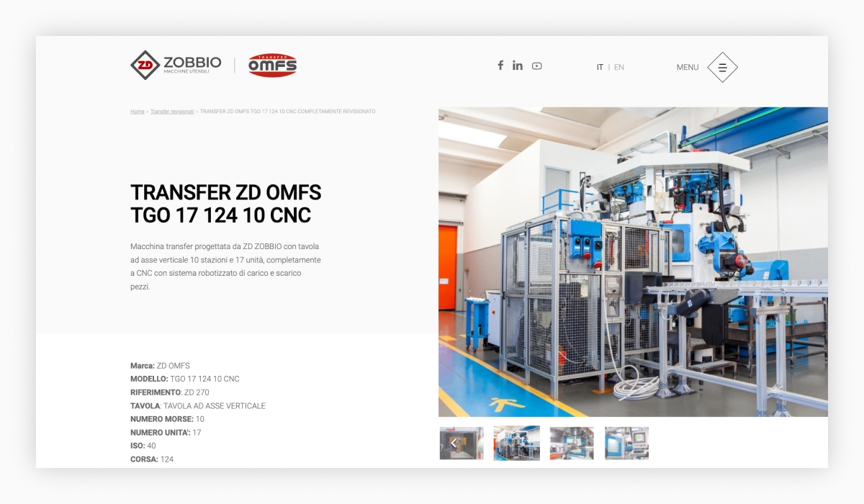Switch language to EN

(x=619, y=67)
